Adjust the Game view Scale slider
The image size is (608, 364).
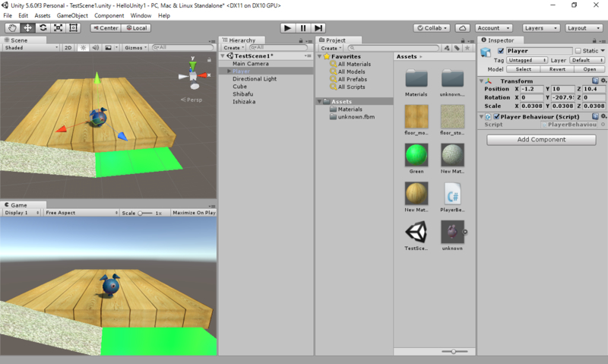(x=145, y=214)
